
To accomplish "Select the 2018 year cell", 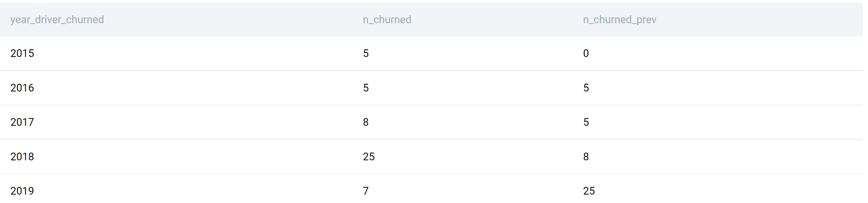I will pos(22,157).
